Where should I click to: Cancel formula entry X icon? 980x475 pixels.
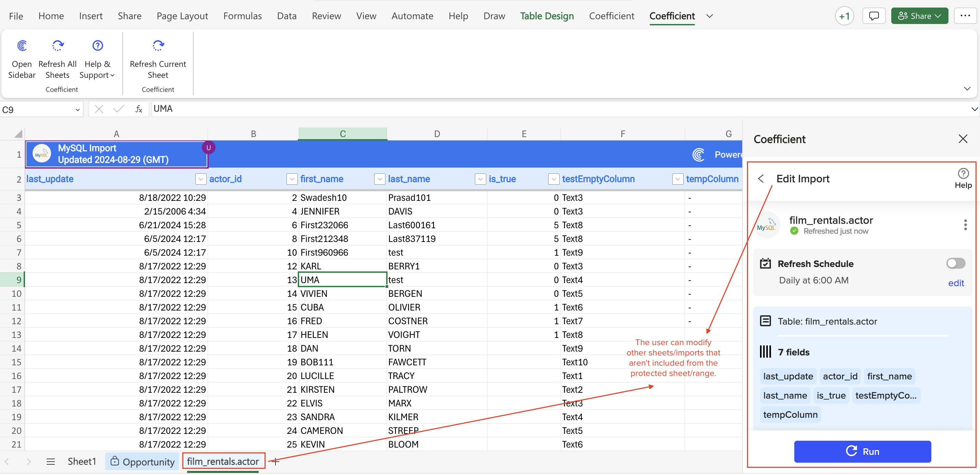click(99, 109)
